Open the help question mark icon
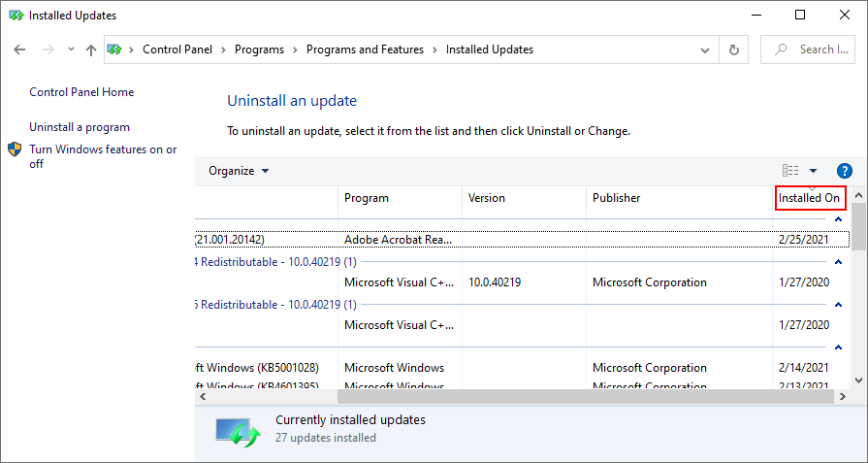868x463 pixels. pos(843,171)
